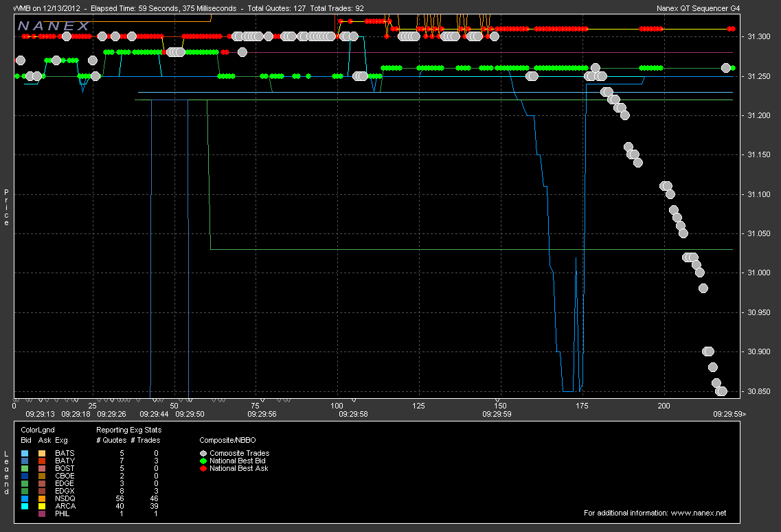Click the BATY exchange label
This screenshot has width=781, height=532.
click(65, 461)
